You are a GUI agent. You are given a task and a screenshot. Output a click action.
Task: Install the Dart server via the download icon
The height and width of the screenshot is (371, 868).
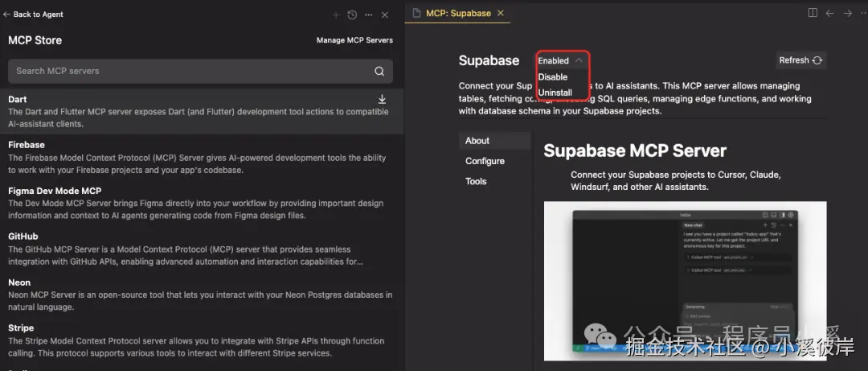(x=382, y=99)
